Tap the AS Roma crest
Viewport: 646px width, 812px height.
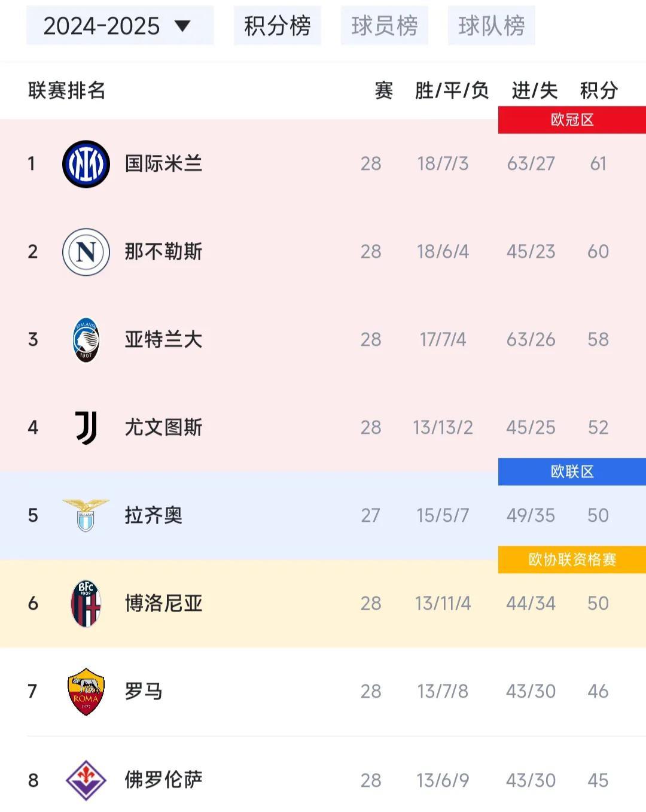(x=86, y=691)
